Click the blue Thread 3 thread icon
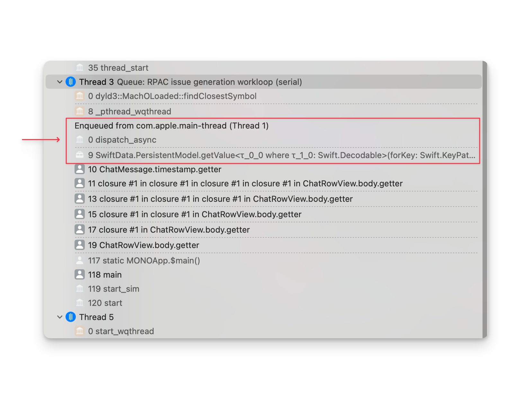 tap(71, 82)
